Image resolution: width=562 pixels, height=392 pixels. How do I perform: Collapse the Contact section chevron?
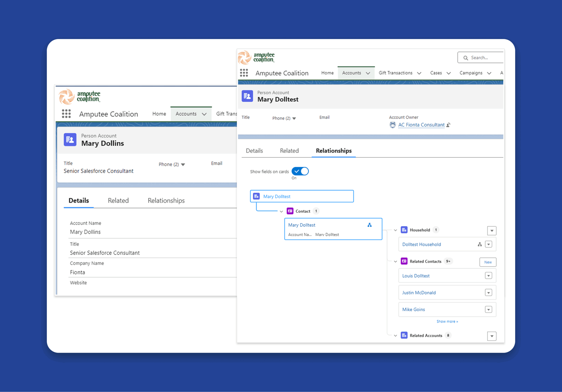pyautogui.click(x=281, y=211)
